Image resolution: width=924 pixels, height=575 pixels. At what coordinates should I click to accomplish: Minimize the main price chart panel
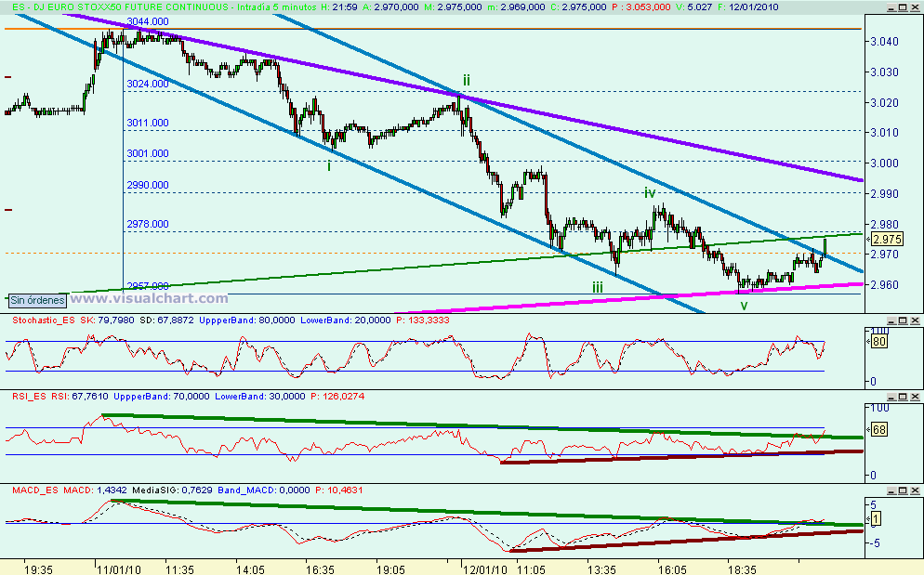point(891,7)
